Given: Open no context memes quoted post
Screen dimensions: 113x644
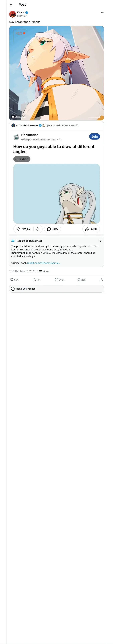Looking at the screenshot, I should pos(27,126).
